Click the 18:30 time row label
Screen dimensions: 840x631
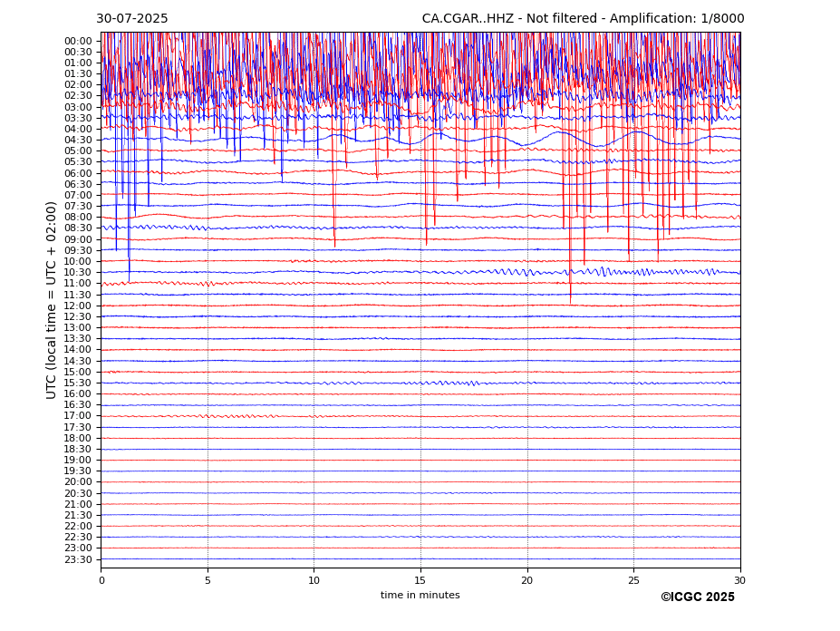(x=78, y=450)
